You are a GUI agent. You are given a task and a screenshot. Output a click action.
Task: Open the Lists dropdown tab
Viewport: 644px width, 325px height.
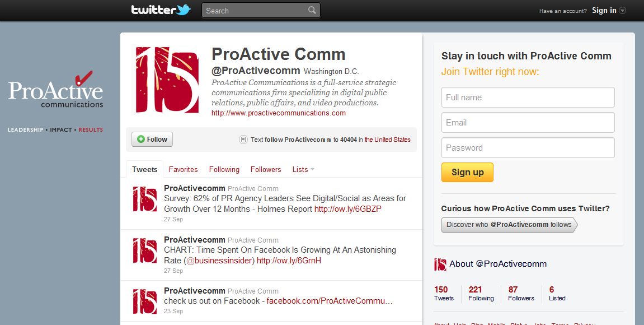pyautogui.click(x=303, y=169)
